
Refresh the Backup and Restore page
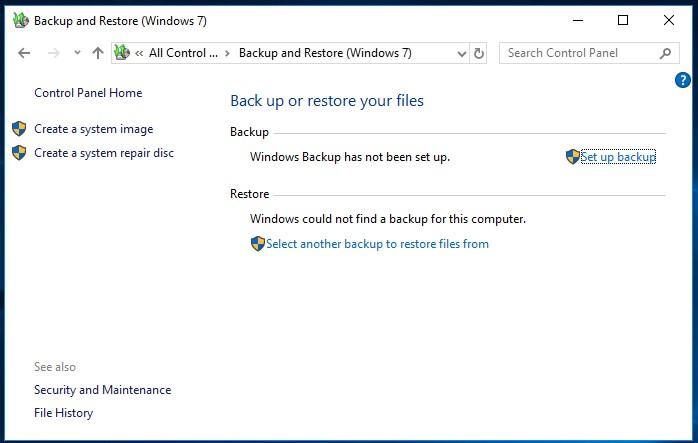(479, 53)
